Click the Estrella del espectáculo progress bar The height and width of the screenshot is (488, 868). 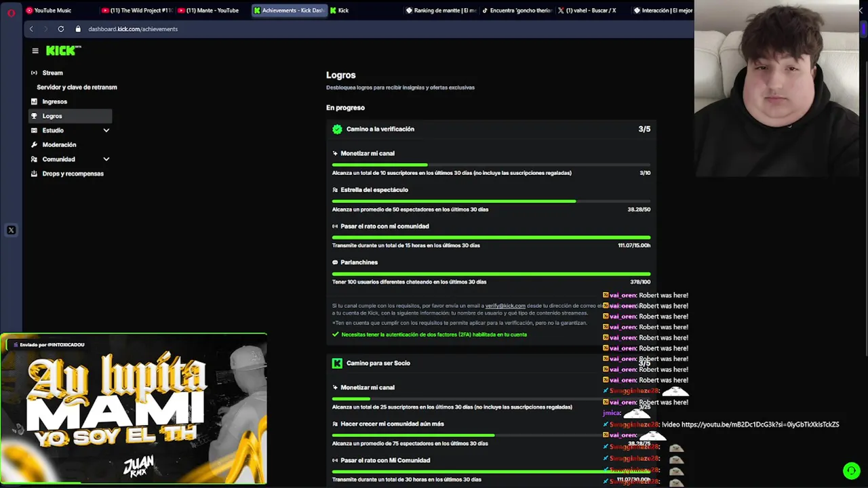[x=491, y=201]
